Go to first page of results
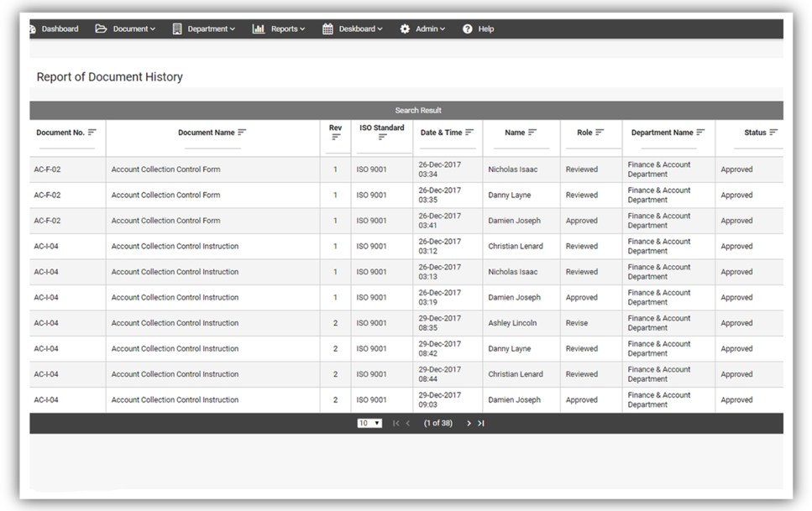Screen dimensions: 812x511 (396, 423)
